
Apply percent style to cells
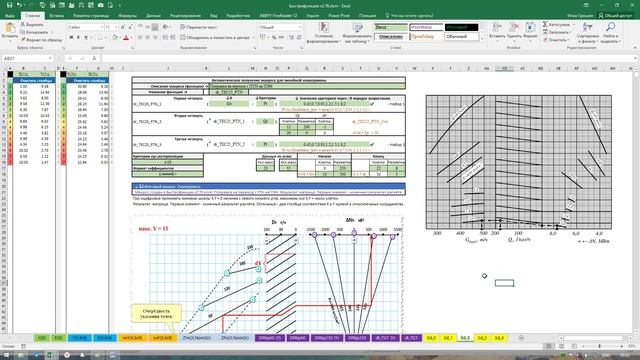pyautogui.click(x=274, y=38)
